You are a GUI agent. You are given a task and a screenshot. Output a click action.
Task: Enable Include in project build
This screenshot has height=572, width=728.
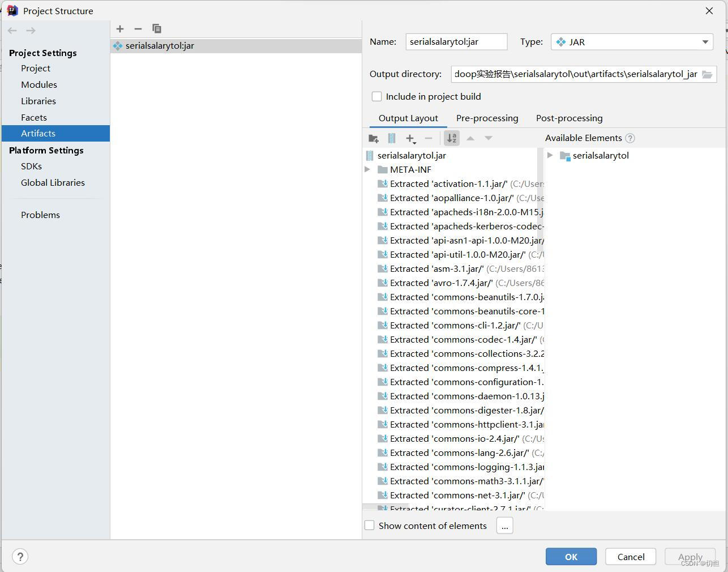coord(376,97)
